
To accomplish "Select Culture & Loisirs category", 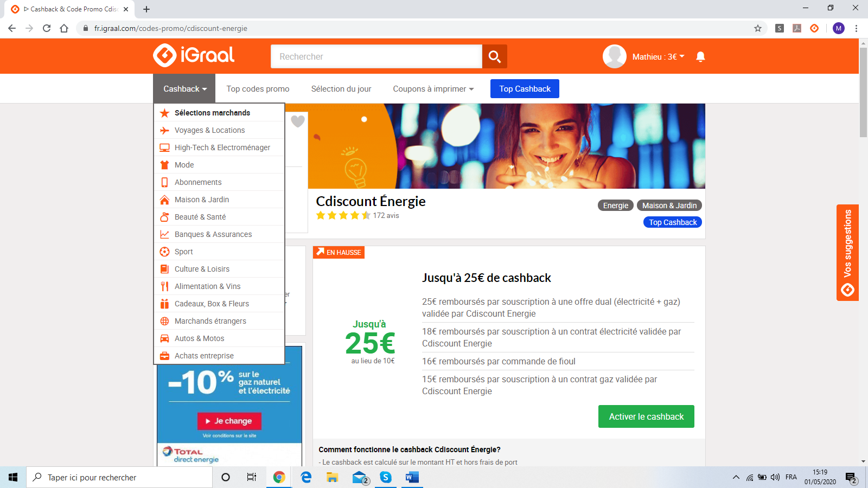I will coord(219,269).
